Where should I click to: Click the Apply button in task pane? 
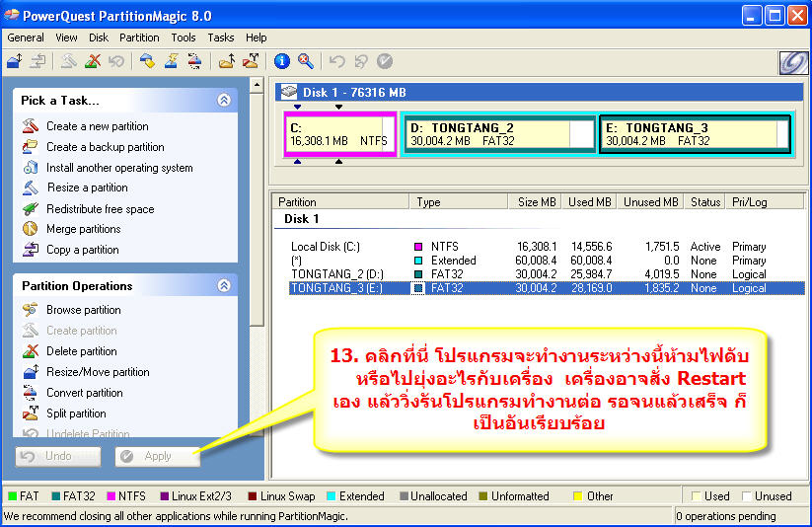click(x=158, y=456)
